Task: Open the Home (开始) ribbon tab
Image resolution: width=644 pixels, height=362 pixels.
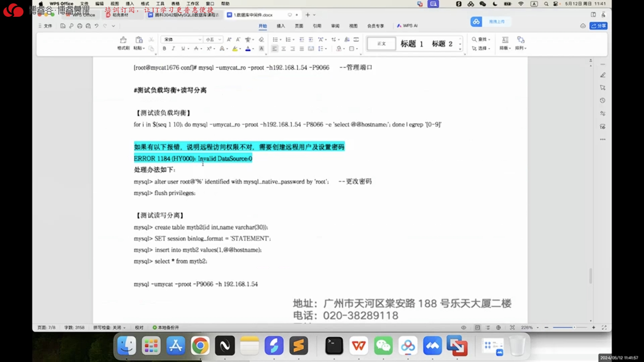Action: tap(263, 26)
